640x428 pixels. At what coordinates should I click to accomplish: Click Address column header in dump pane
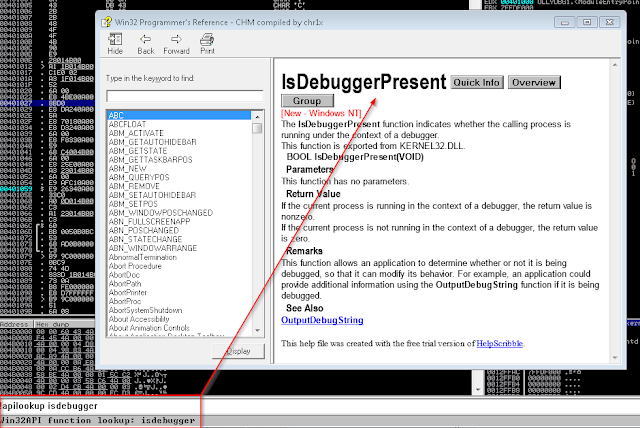point(16,324)
